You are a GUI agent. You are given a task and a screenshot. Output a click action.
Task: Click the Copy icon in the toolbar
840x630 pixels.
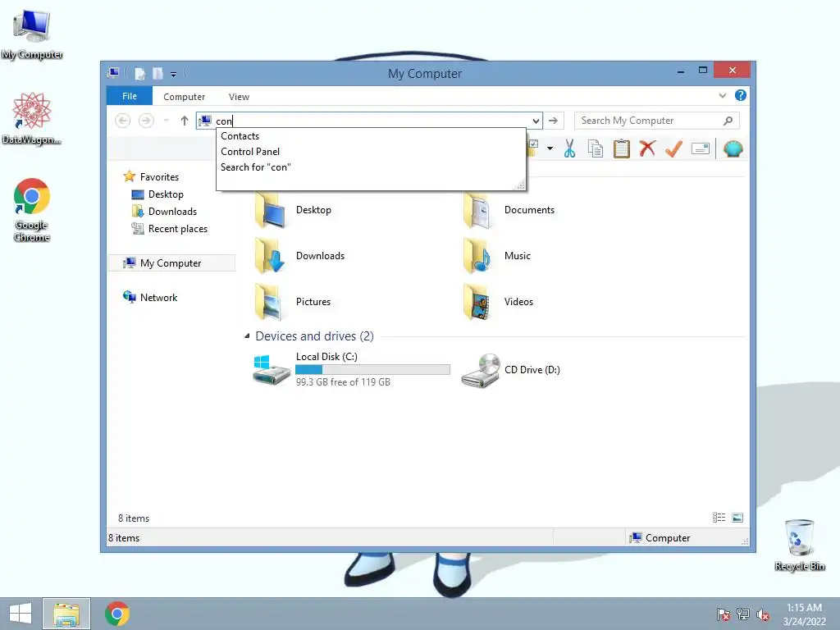596,149
